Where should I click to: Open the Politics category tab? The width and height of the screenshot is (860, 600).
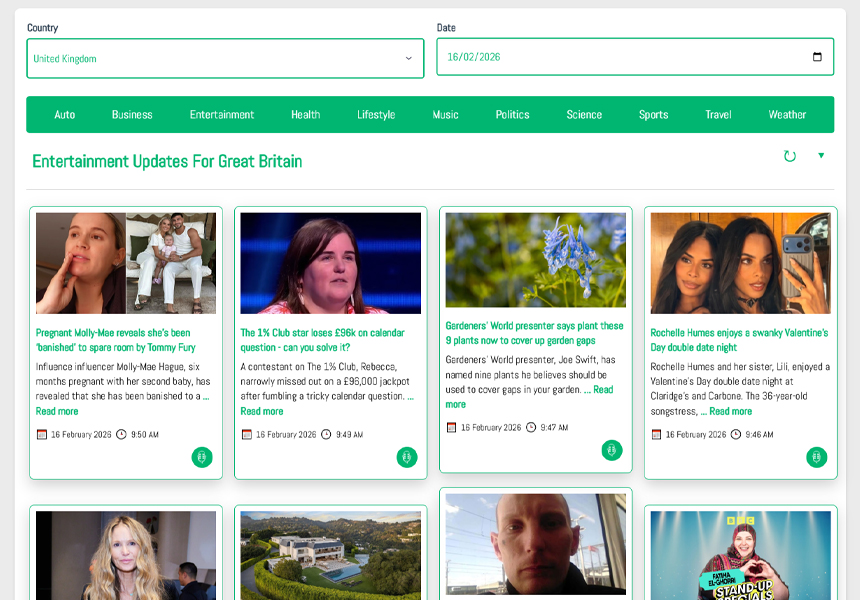click(512, 115)
